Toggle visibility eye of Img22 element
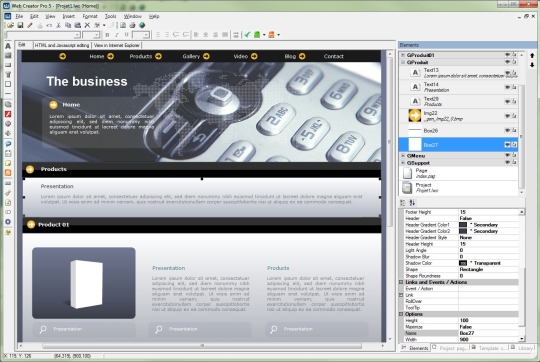Viewport: 540px width, 362px height. click(x=507, y=116)
